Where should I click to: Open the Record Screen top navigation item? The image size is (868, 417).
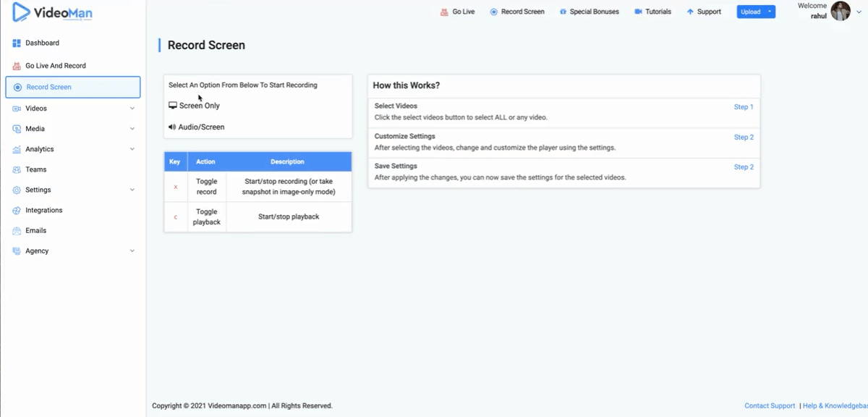pos(517,12)
